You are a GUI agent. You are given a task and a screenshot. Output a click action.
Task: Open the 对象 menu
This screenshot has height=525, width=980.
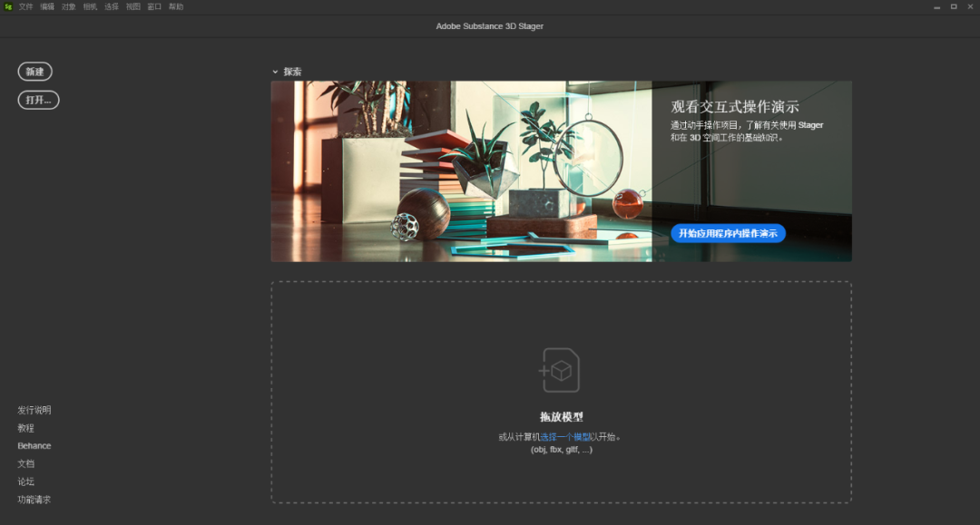tap(69, 6)
